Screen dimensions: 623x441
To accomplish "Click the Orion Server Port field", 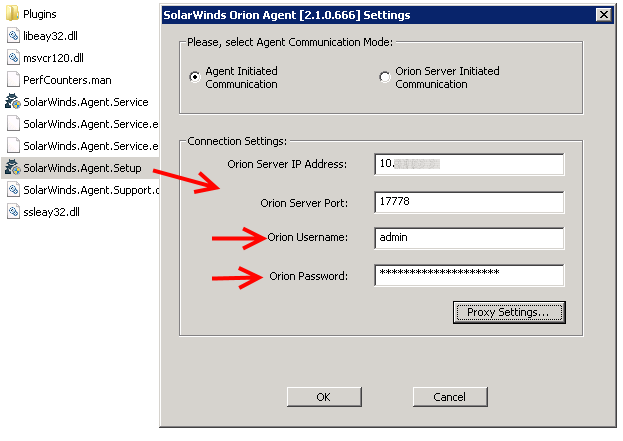I will pos(469,202).
